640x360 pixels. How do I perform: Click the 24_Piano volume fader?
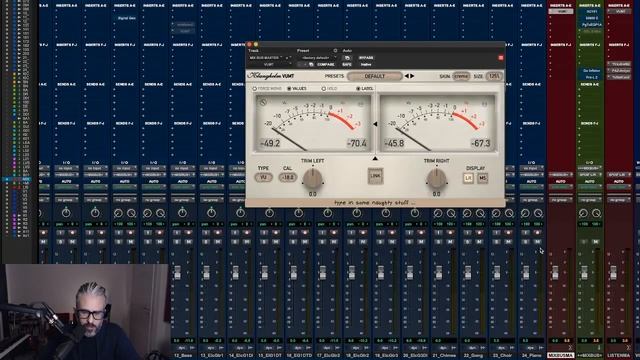pos(526,273)
